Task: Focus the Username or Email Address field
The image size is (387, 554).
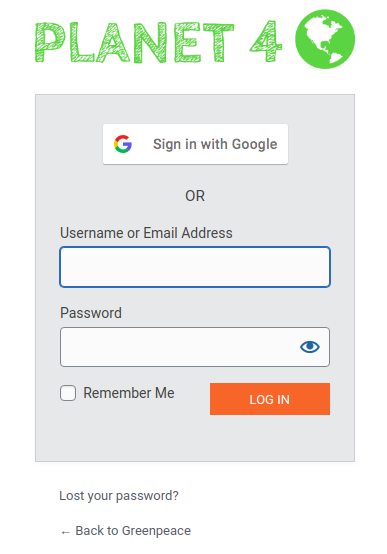Action: click(x=195, y=267)
